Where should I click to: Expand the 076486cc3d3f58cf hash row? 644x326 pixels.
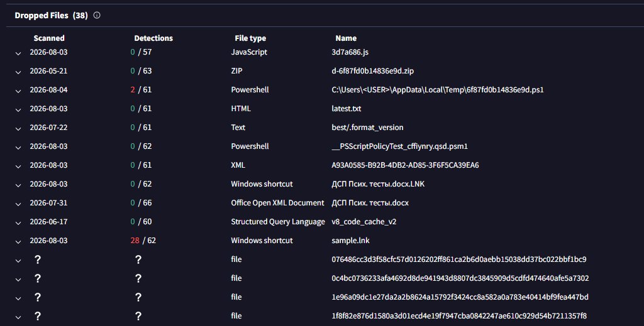tap(18, 261)
